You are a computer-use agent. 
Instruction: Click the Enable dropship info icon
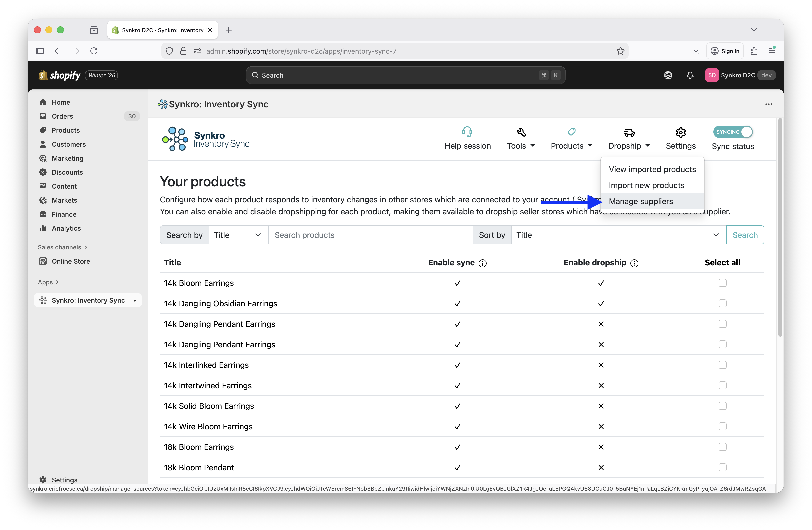click(x=634, y=263)
